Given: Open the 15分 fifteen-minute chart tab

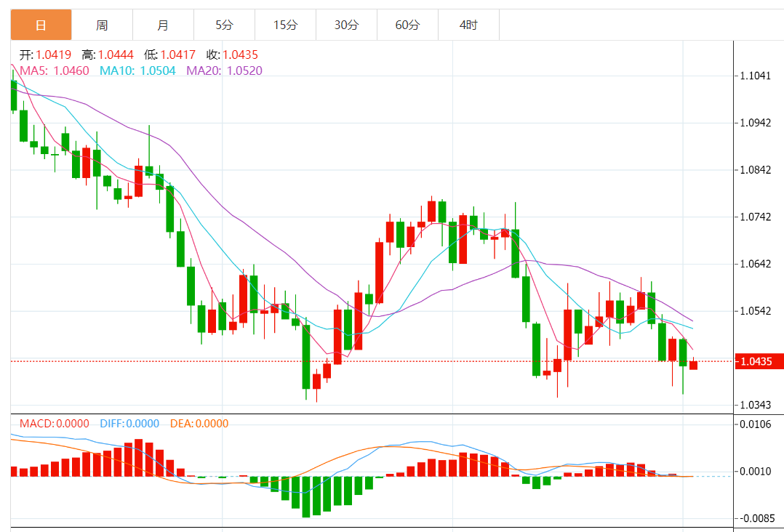Looking at the screenshot, I should 285,25.
